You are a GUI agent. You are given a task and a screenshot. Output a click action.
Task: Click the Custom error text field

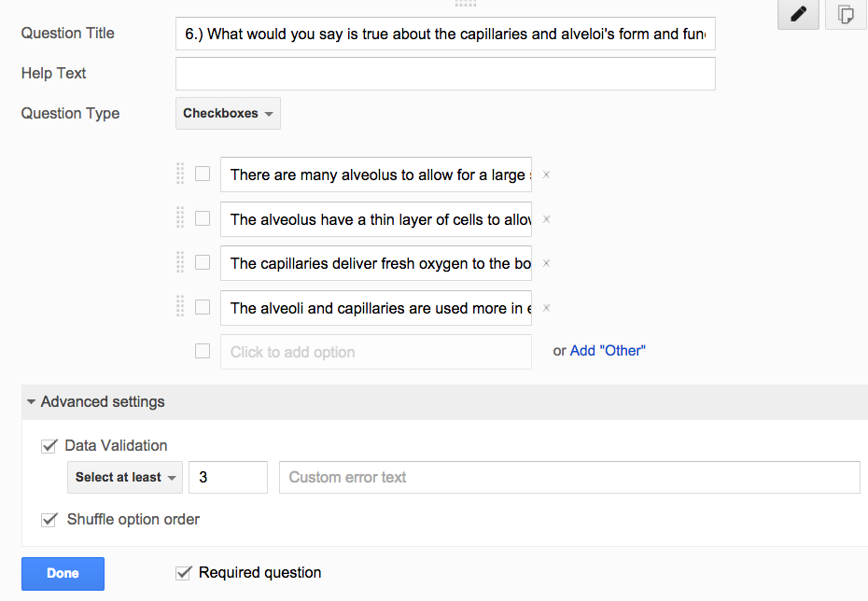click(x=569, y=477)
